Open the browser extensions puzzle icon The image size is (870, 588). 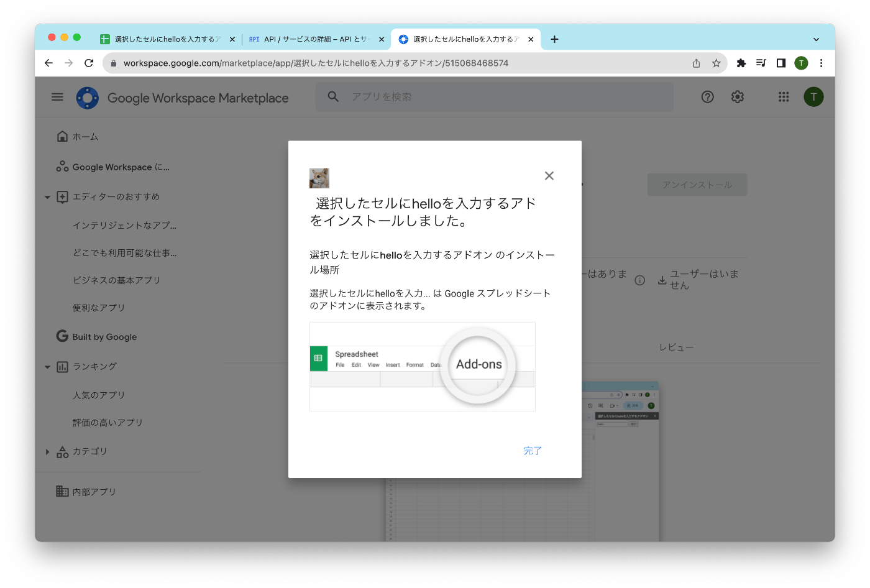point(741,63)
